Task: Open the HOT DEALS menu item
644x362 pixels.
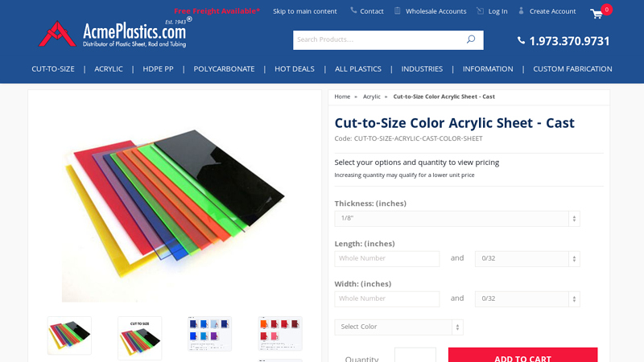Action: point(295,69)
